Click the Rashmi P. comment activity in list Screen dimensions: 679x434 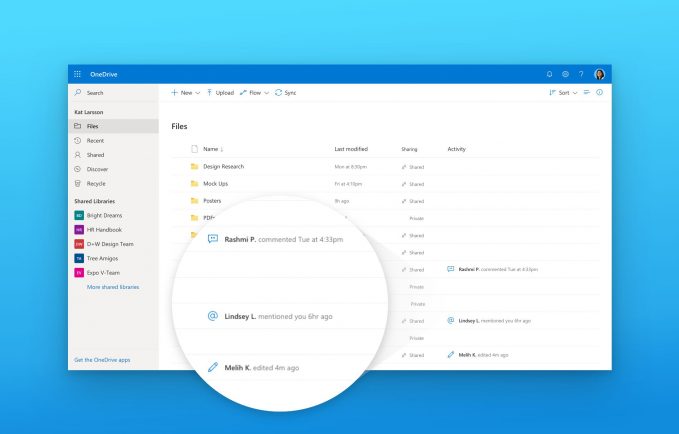(x=492, y=269)
